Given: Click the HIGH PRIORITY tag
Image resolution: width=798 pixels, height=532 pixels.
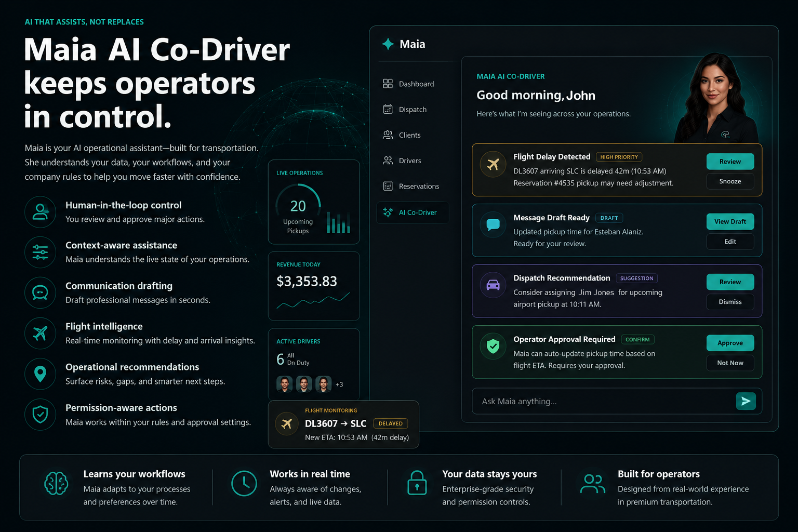Looking at the screenshot, I should point(619,157).
